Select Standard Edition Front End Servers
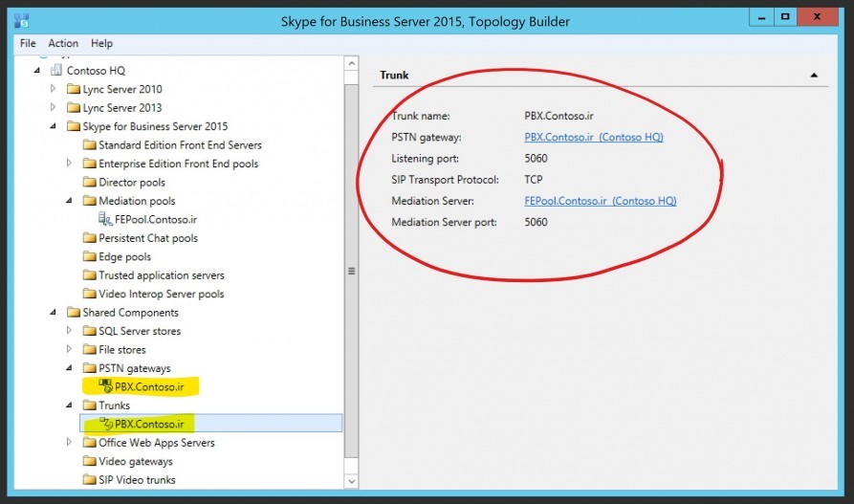Image resolution: width=854 pixels, height=504 pixels. [180, 145]
